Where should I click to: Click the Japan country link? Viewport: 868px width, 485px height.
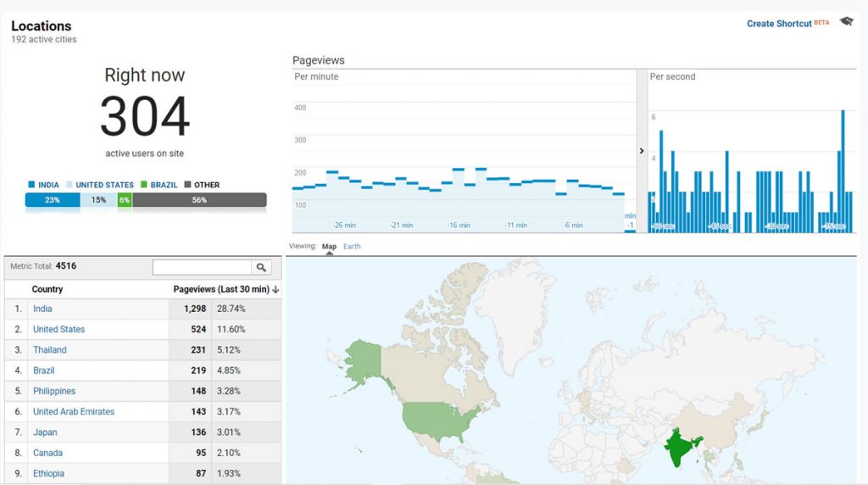44,432
